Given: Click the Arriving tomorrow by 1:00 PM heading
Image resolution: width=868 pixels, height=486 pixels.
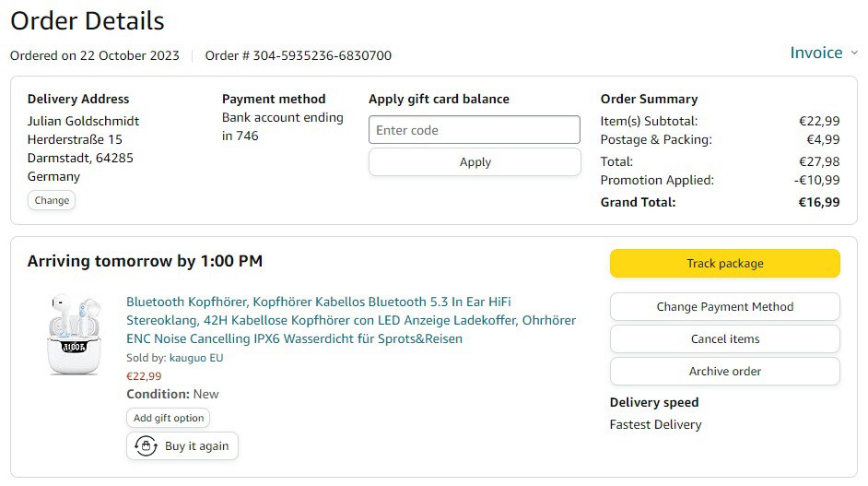Looking at the screenshot, I should coord(145,261).
